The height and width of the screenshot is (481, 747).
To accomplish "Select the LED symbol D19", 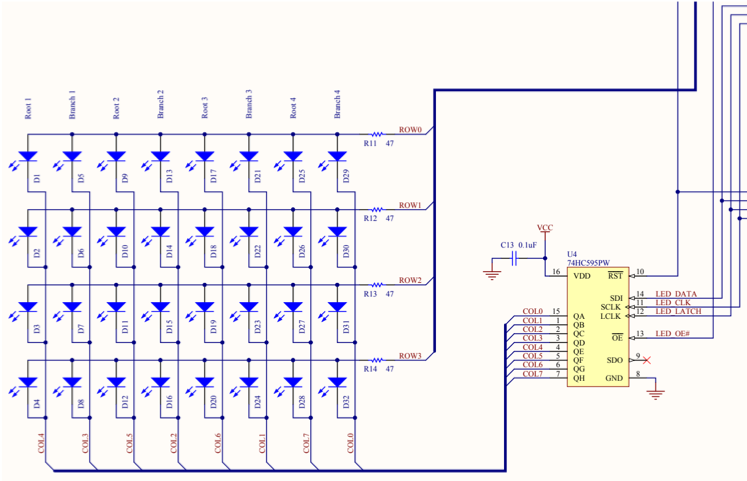I will 205,307.
